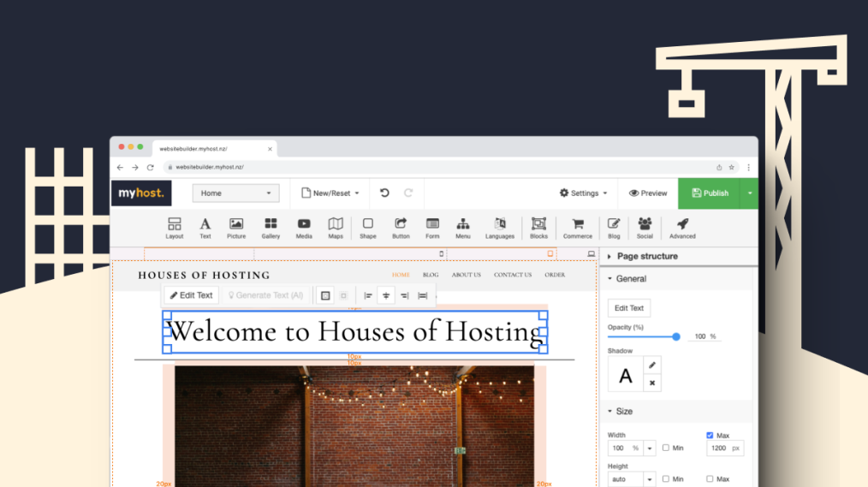Click the myhost logo
The height and width of the screenshot is (487, 868).
click(141, 193)
